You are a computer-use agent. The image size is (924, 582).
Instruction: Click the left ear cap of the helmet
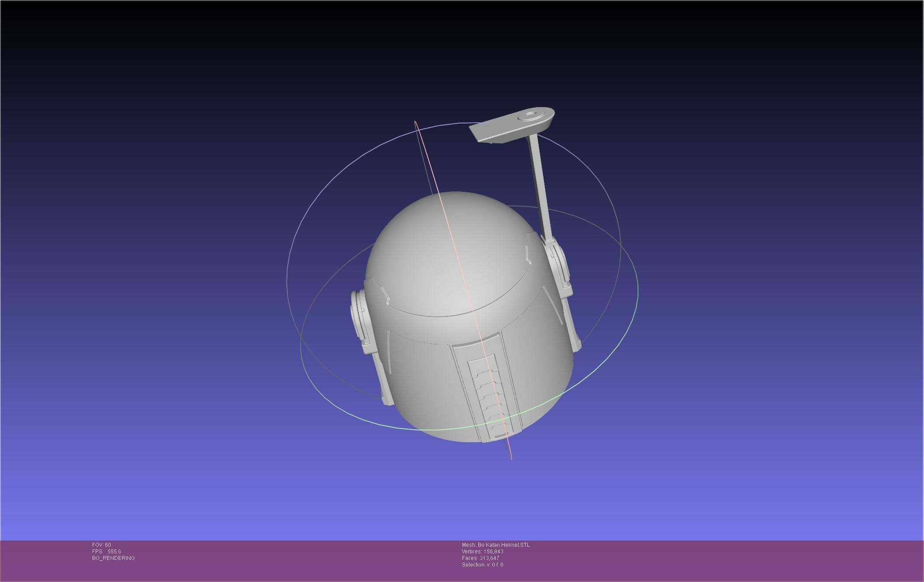pos(363,322)
